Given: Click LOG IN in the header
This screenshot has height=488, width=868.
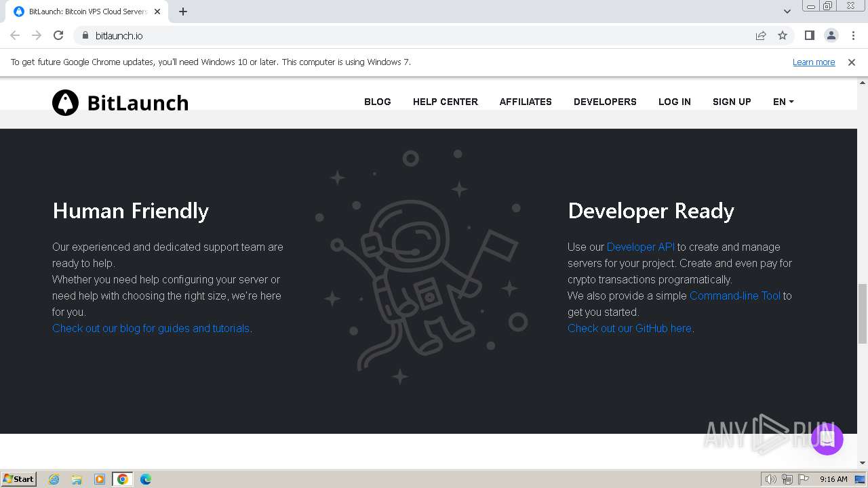Looking at the screenshot, I should tap(675, 102).
